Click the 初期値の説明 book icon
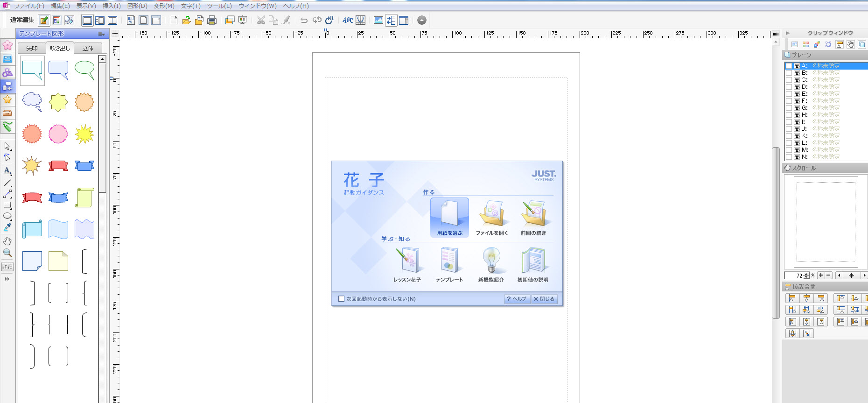Image resolution: width=868 pixels, height=403 pixels. coord(533,264)
